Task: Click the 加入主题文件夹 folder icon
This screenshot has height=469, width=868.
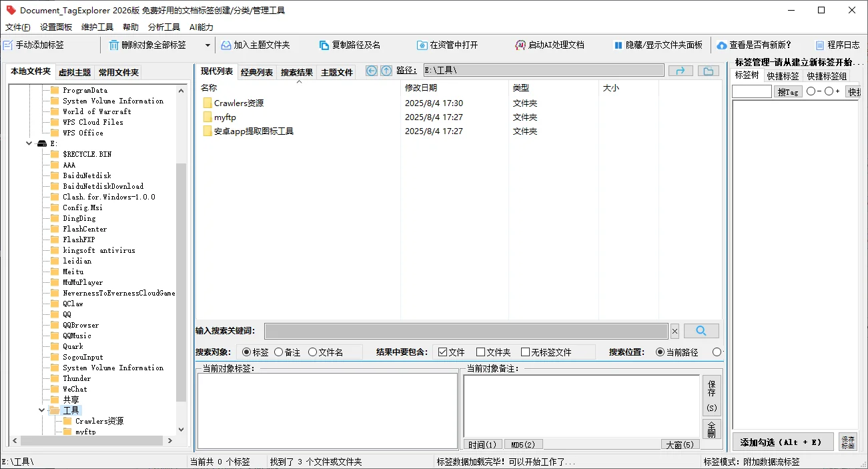Action: 226,45
